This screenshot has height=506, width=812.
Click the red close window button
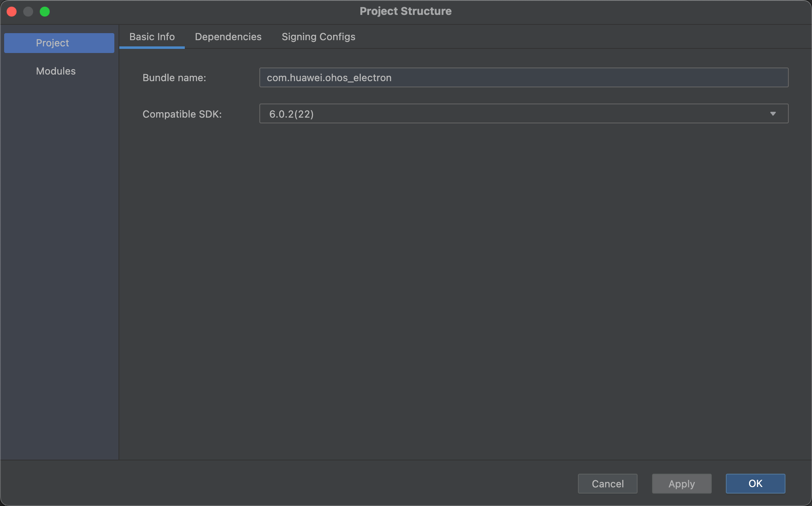point(12,12)
